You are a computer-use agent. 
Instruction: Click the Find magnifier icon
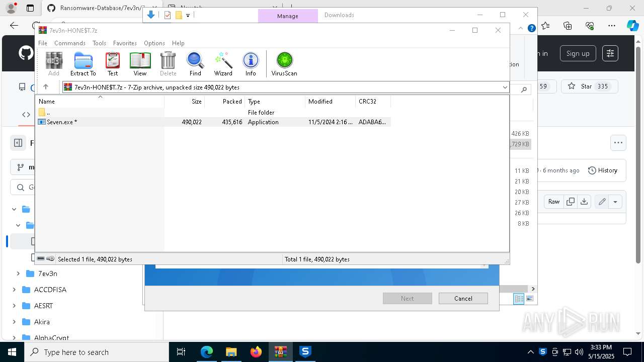[x=195, y=64]
